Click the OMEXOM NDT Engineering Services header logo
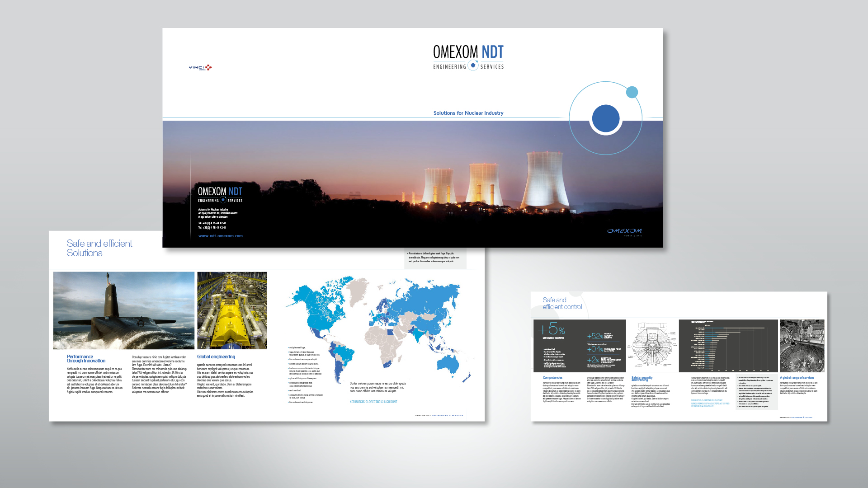 (468, 58)
